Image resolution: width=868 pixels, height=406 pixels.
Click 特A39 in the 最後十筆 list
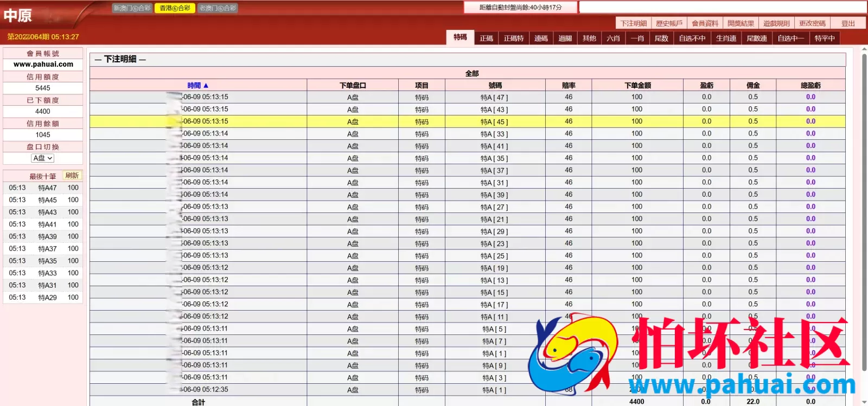pyautogui.click(x=47, y=237)
